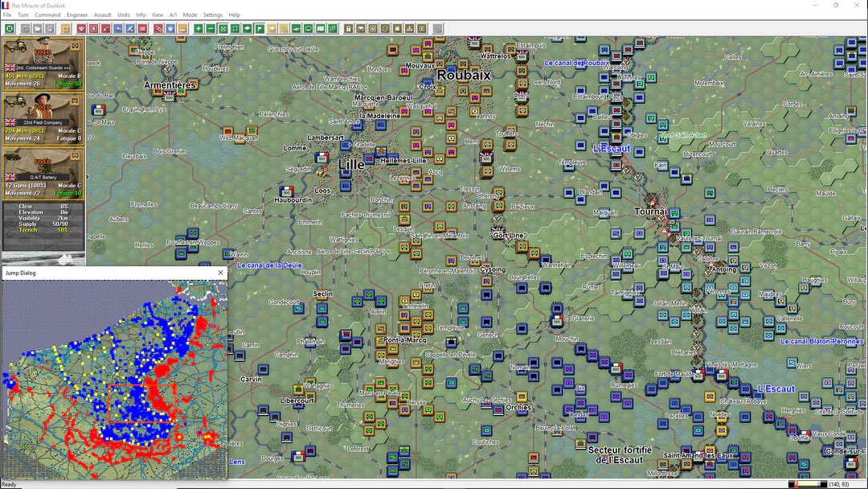Click the yellow checkmark toolbar icon
Image resolution: width=868 pixels, height=489 pixels.
click(x=272, y=28)
